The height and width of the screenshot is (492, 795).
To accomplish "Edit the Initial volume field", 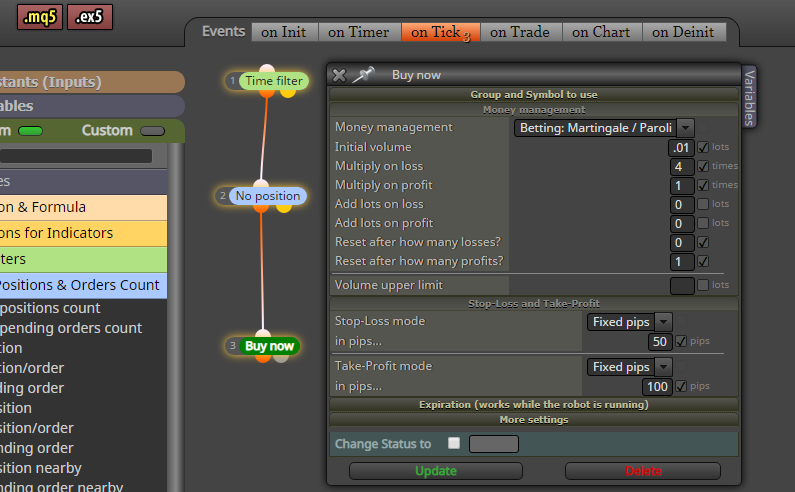I will [681, 148].
